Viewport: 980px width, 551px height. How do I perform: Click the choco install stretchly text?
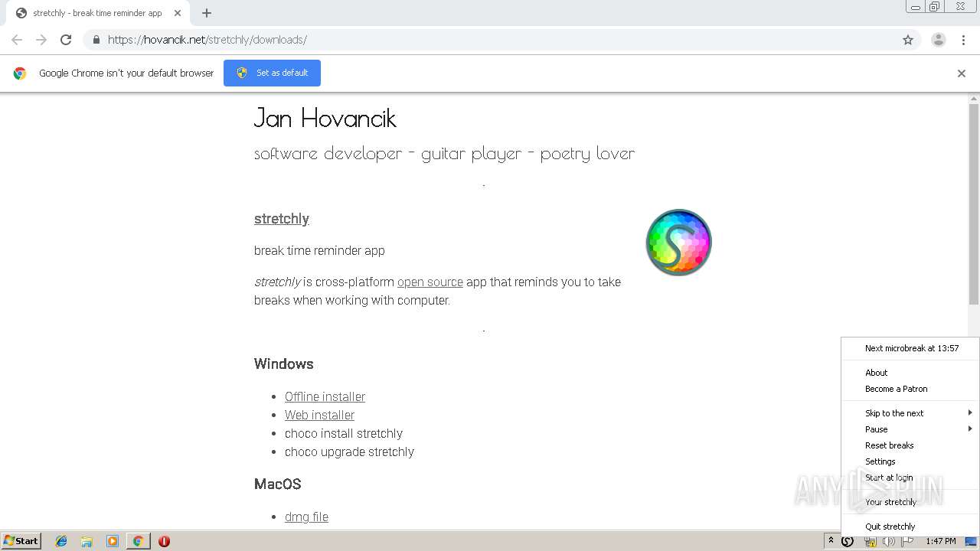(x=344, y=434)
